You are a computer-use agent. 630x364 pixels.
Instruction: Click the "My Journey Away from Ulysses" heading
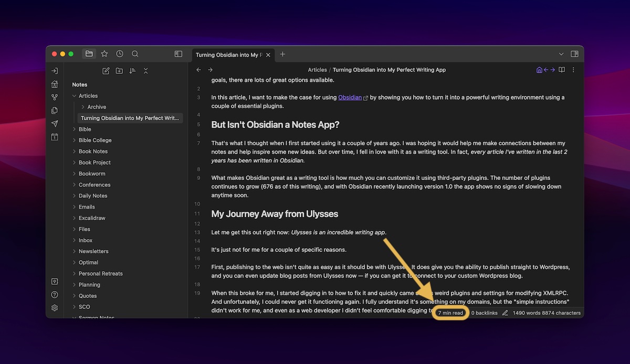[x=275, y=214]
